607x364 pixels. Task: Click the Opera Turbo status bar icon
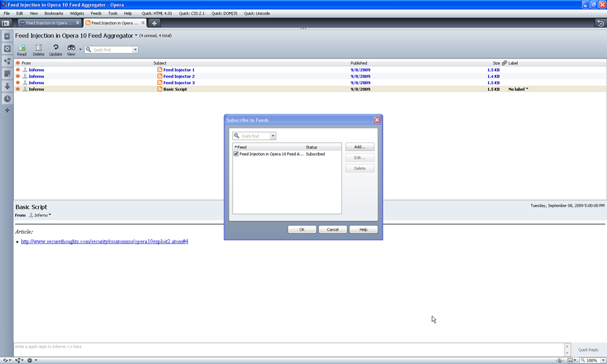click(x=30, y=360)
